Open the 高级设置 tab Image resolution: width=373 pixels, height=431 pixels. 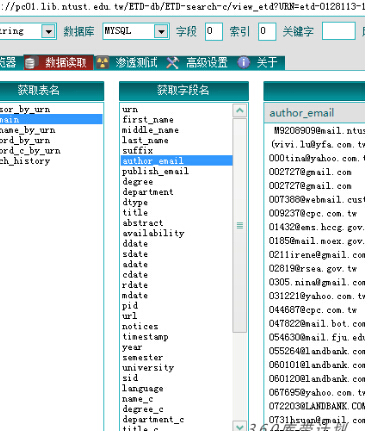207,62
